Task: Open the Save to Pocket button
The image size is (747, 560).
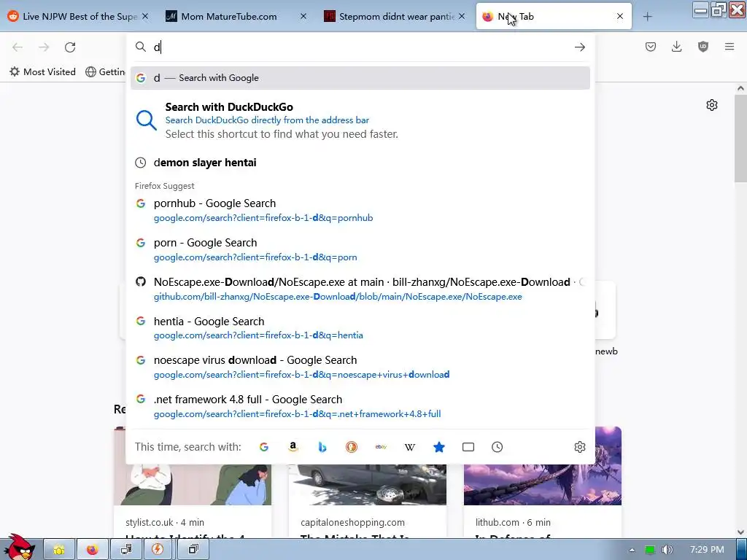Action: pyautogui.click(x=650, y=47)
